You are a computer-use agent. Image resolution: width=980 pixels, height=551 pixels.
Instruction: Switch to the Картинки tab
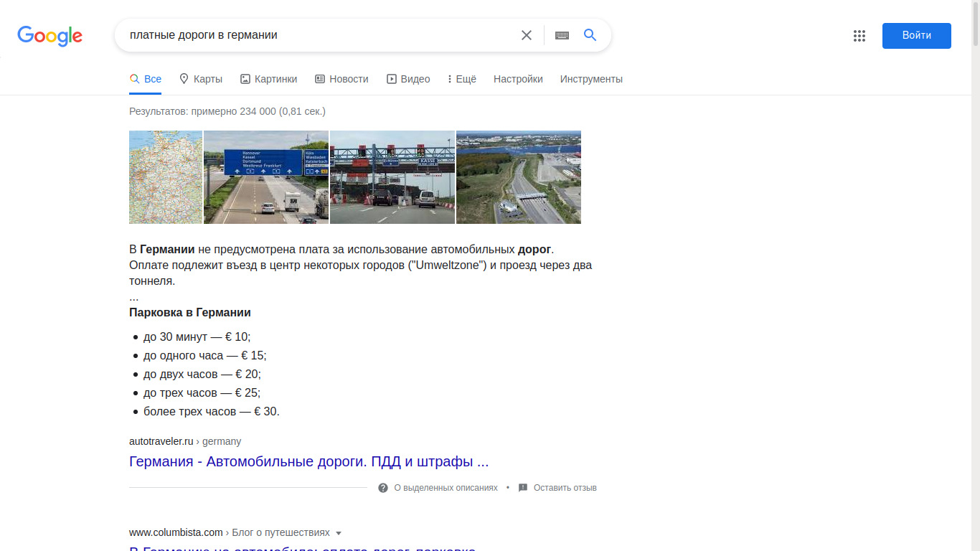pyautogui.click(x=268, y=79)
